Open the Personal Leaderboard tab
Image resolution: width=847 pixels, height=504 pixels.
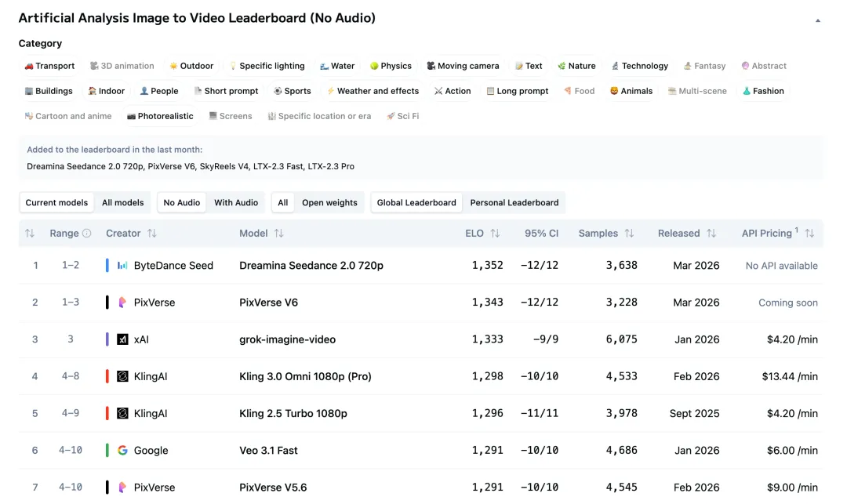514,203
